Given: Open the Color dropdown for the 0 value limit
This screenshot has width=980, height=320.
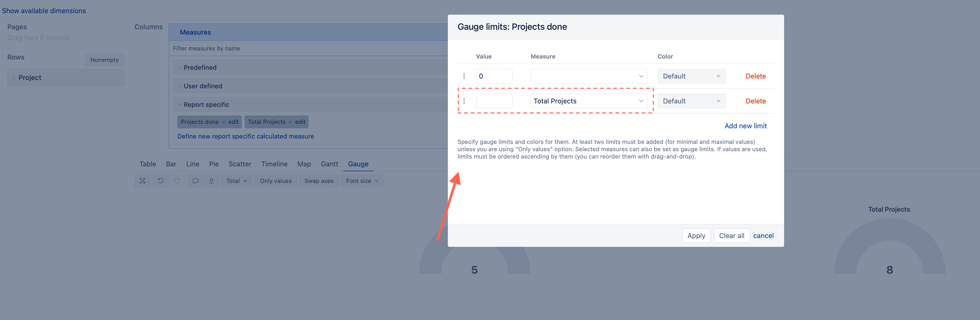Looking at the screenshot, I should click(691, 76).
